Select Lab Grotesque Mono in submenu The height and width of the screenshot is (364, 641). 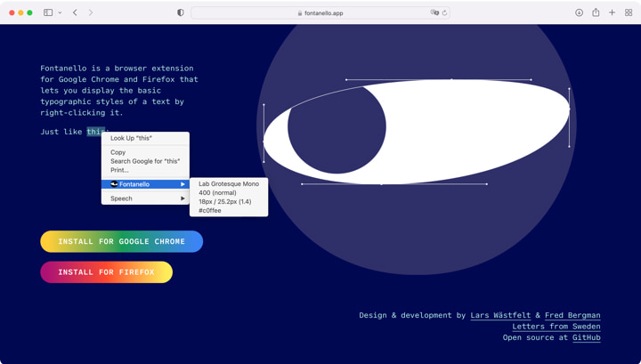coord(229,184)
